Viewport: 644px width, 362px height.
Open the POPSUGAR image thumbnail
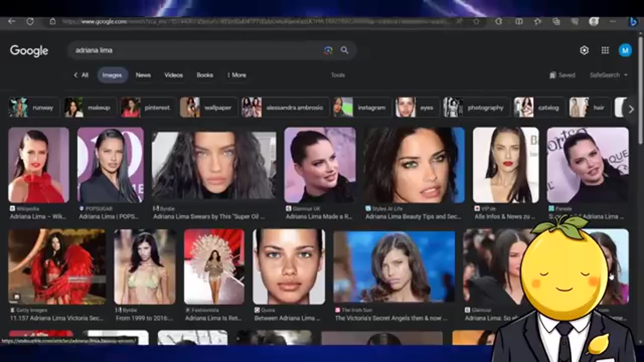tap(110, 165)
